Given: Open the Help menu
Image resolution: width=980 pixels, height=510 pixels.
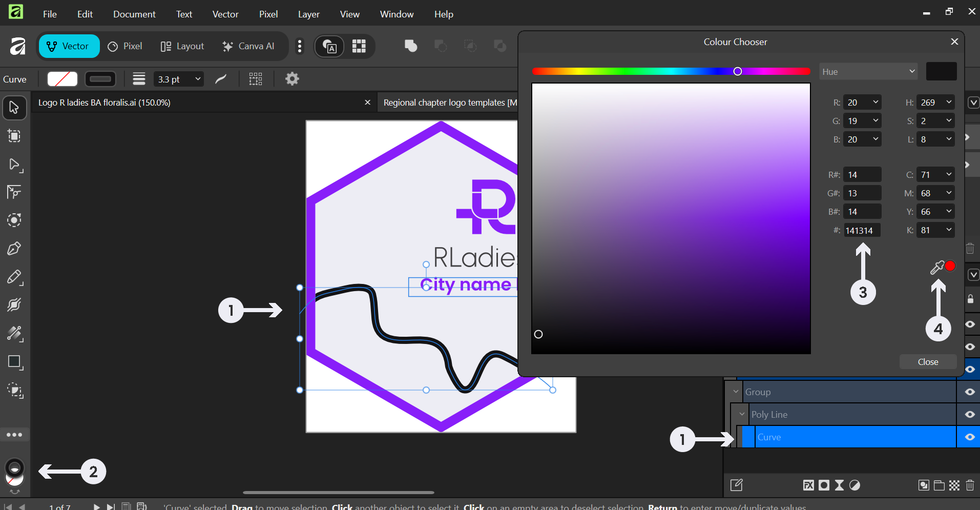Looking at the screenshot, I should click(x=444, y=14).
